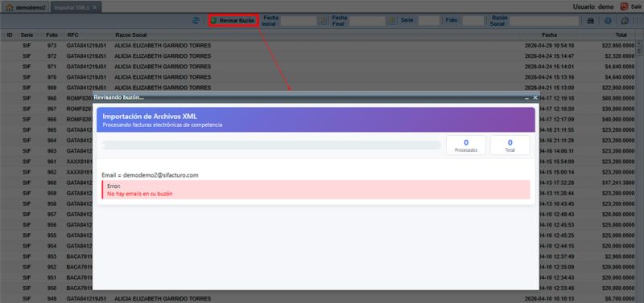Sort by the RFC column header

pos(72,35)
